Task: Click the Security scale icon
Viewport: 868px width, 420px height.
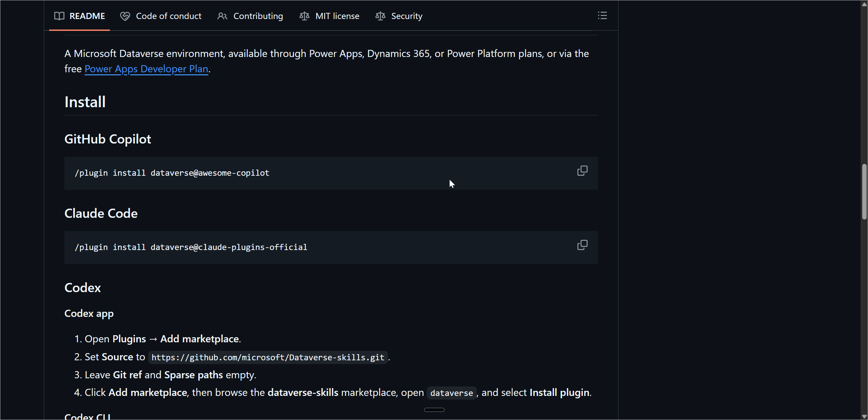Action: point(380,16)
